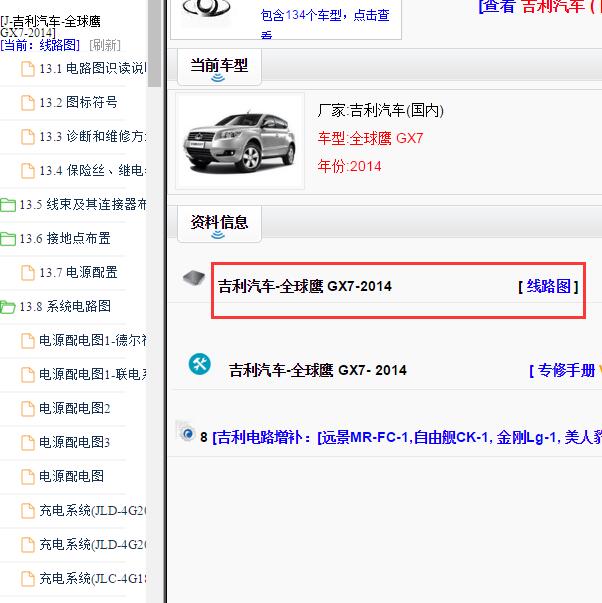Select the 当前车型 tab
Viewport: 602px width, 603px height.
point(219,66)
